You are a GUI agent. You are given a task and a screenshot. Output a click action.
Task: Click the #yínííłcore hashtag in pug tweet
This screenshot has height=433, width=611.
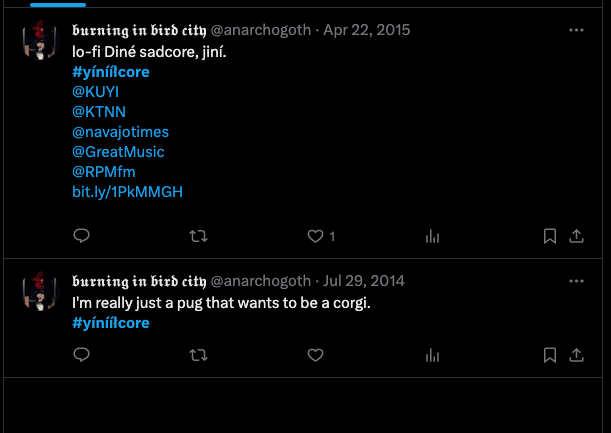(x=110, y=322)
